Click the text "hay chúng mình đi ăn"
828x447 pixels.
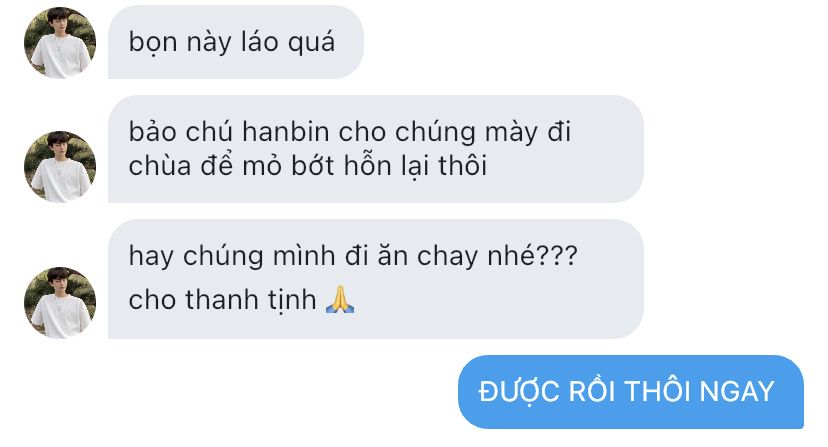pos(268,256)
